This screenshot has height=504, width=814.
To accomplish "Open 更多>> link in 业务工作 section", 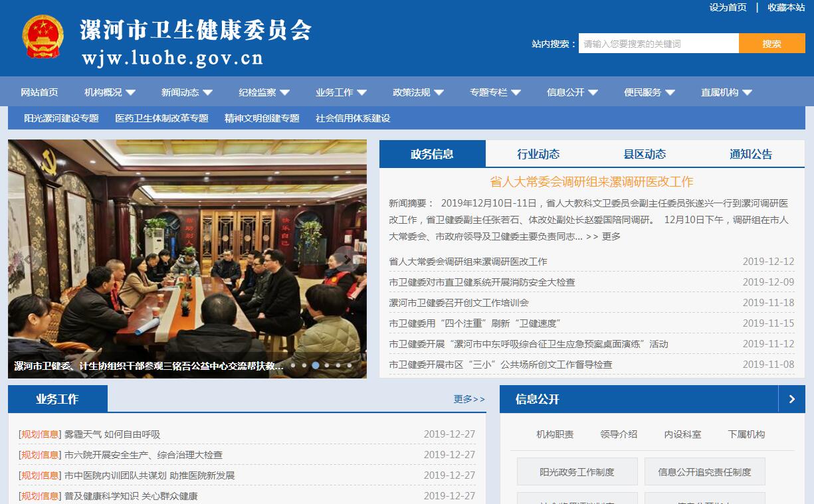I will (469, 399).
